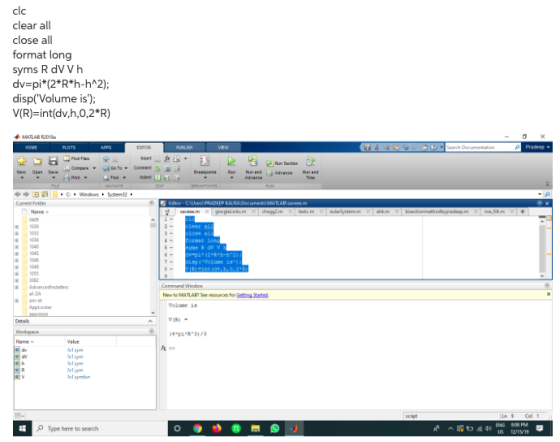Click Advance in the Run group
560x442 pixels.
[280, 173]
